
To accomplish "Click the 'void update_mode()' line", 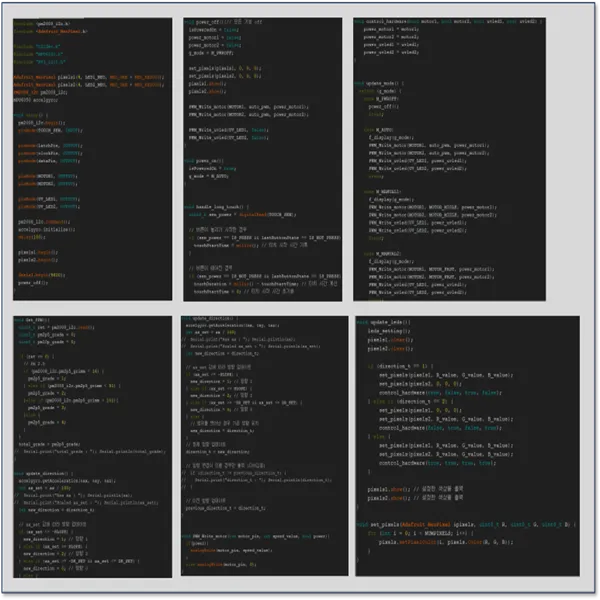I will (x=379, y=83).
